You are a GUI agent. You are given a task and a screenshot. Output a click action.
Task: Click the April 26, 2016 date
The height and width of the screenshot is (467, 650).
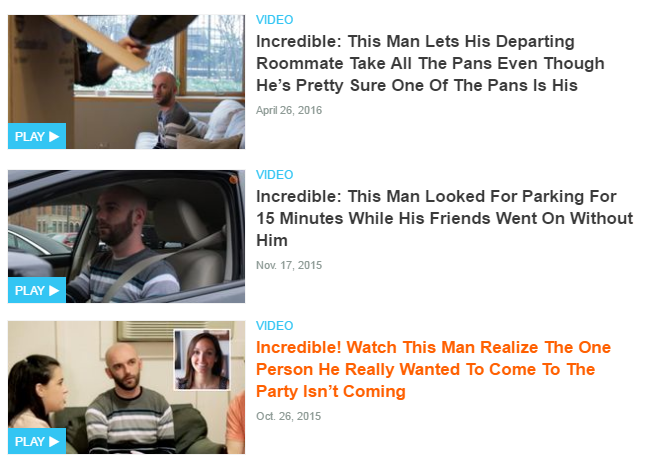(289, 110)
